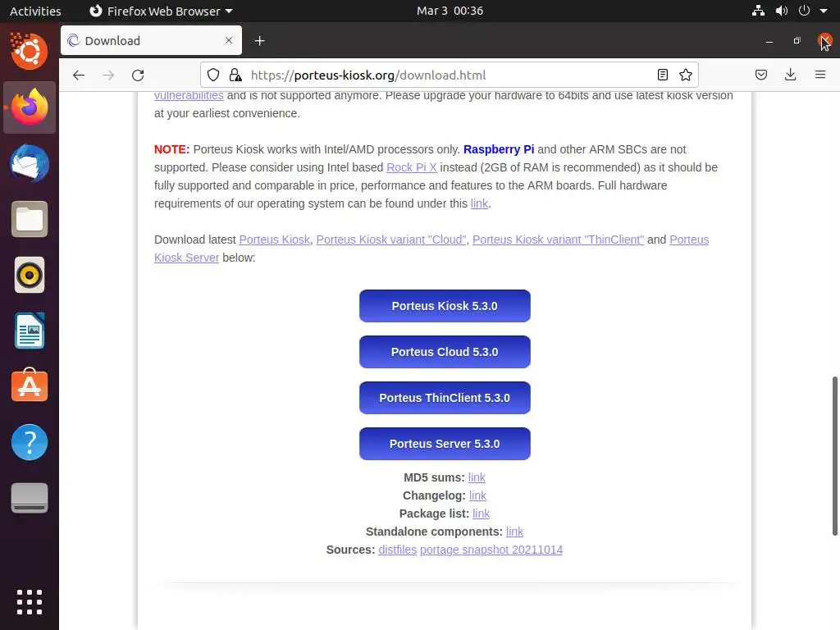Open Porteus Kiosk variant "ThinClient" link

pos(558,240)
